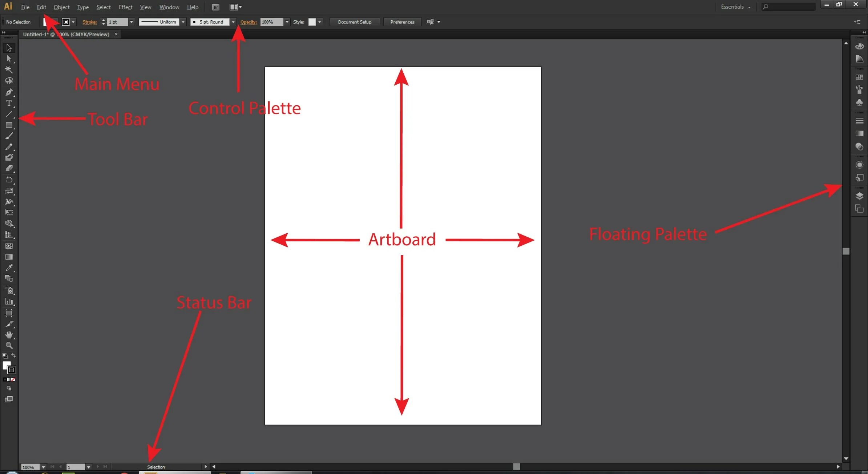Open the Object menu
Image resolution: width=868 pixels, height=474 pixels.
tap(61, 7)
